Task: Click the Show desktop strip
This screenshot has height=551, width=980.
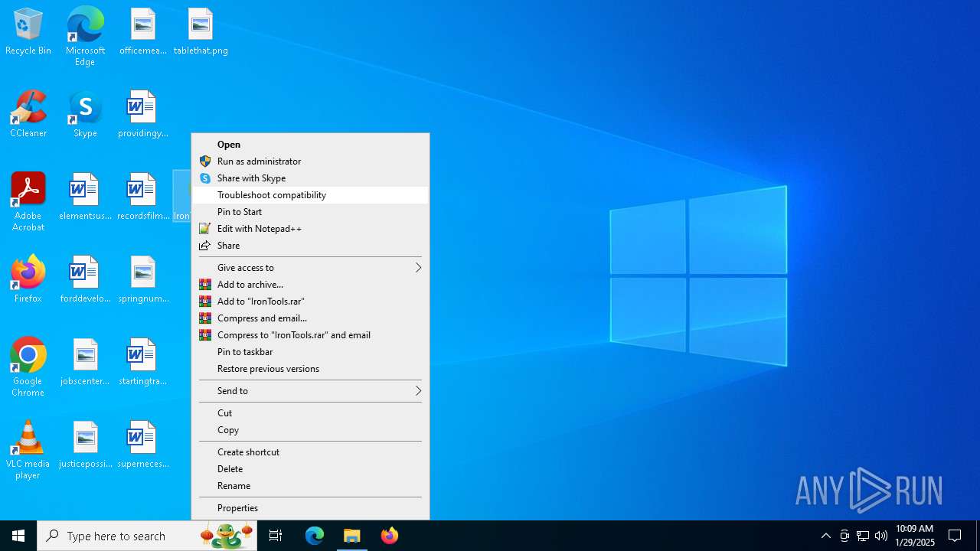Action: click(x=978, y=536)
